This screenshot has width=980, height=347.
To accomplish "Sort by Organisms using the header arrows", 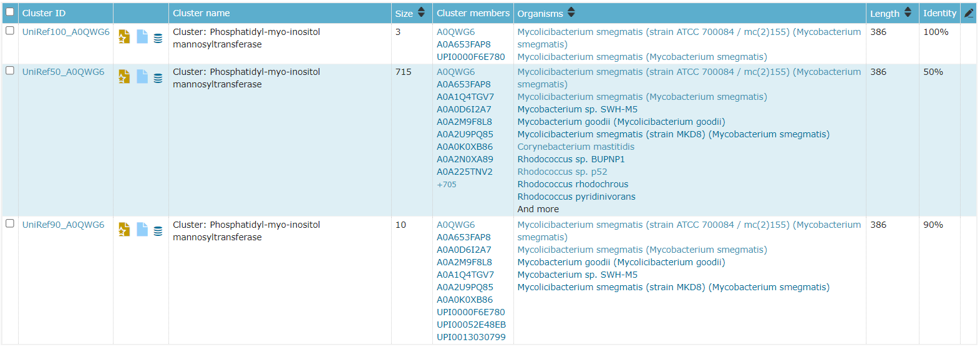I will pyautogui.click(x=571, y=12).
